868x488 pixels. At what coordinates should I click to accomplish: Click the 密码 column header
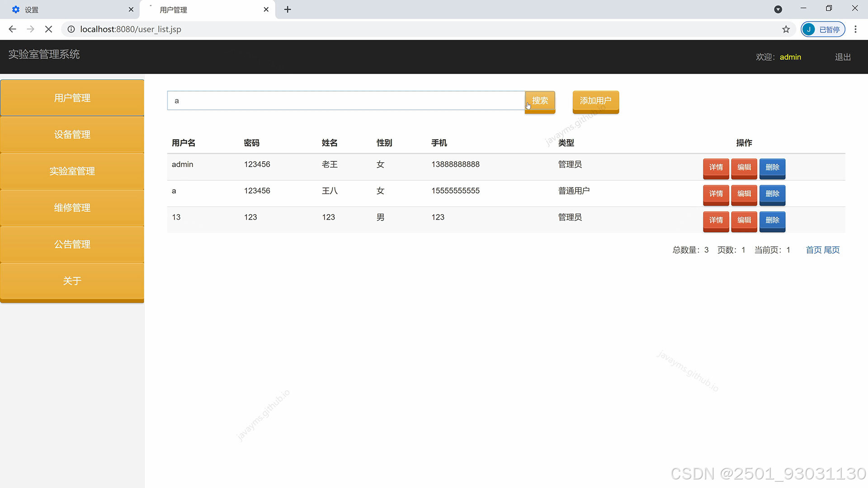(x=252, y=143)
